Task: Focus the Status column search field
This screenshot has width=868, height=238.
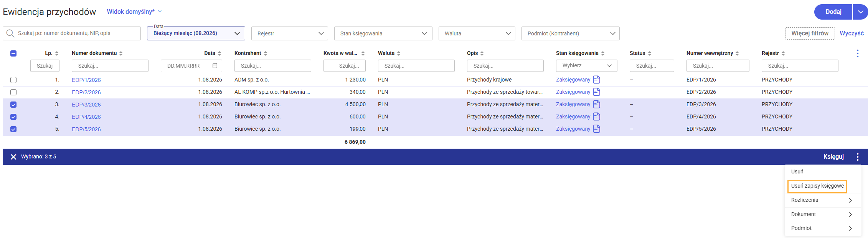Action: click(652, 66)
